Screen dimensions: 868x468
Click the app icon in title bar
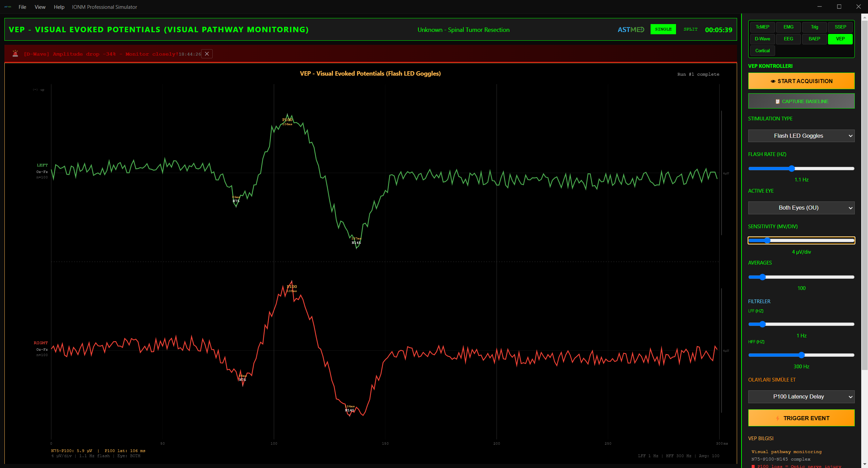point(7,7)
